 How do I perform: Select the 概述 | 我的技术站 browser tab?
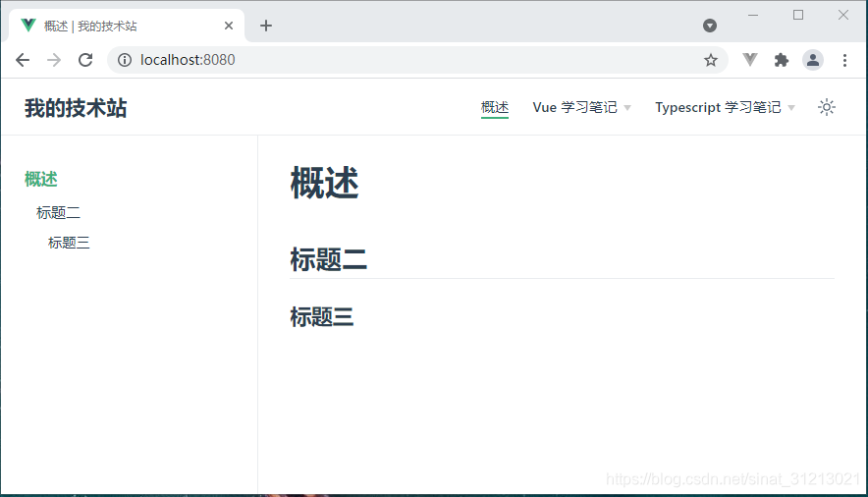coord(127,26)
